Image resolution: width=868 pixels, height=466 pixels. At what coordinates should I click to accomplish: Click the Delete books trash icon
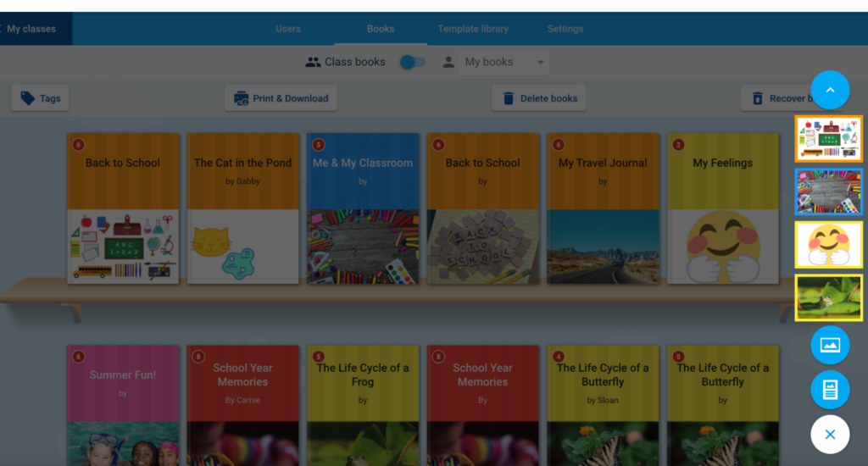tap(509, 98)
